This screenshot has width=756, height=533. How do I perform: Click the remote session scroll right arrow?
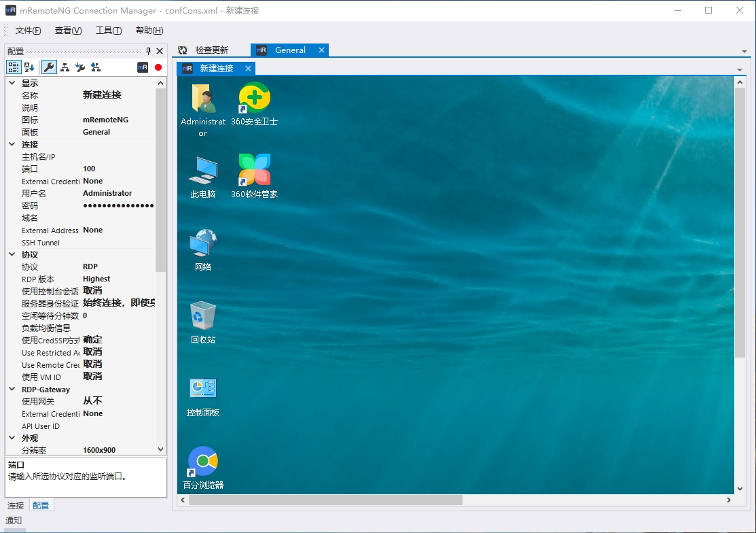(729, 500)
